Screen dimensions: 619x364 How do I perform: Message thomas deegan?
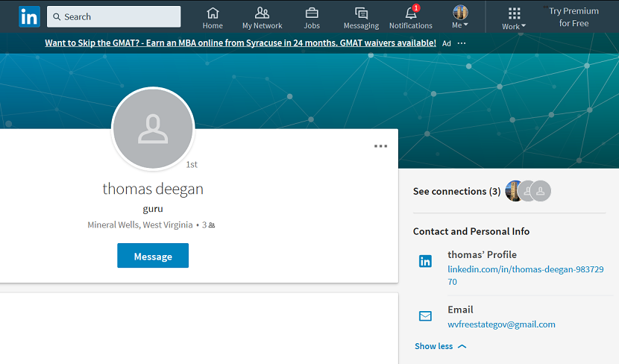153,255
